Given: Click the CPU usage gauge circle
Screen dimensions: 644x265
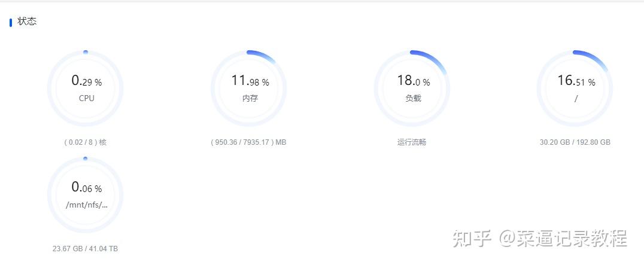Looking at the screenshot, I should click(x=86, y=88).
